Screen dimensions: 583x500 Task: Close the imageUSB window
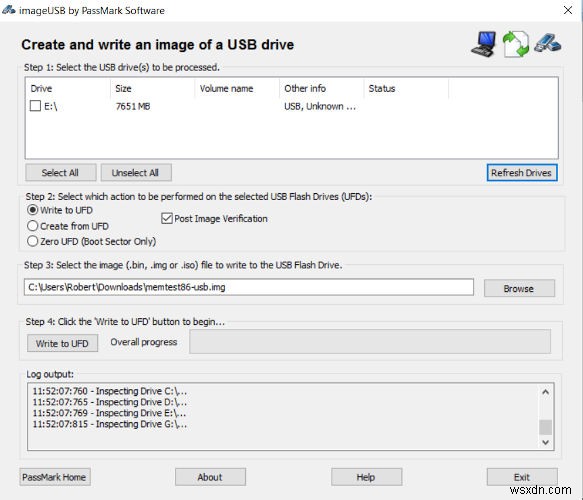568,10
